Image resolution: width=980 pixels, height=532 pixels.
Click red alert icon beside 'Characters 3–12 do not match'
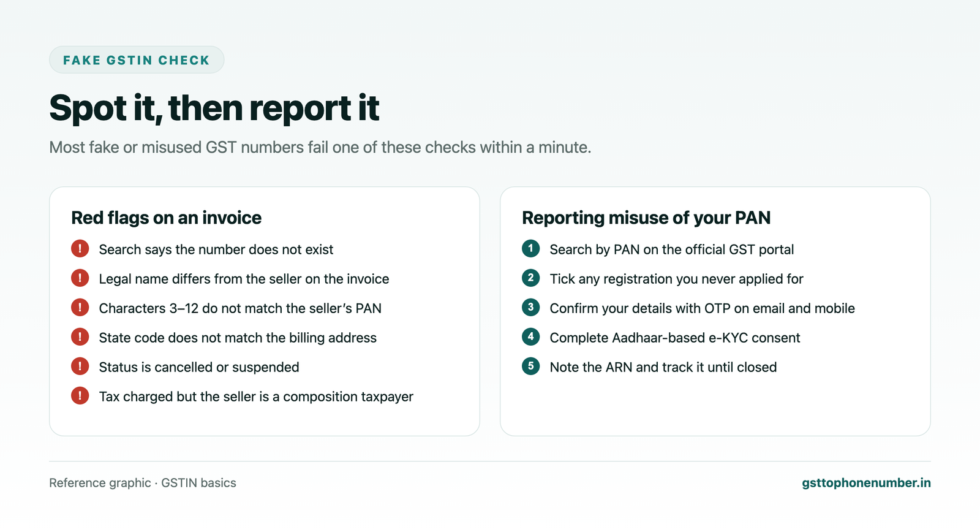point(80,308)
